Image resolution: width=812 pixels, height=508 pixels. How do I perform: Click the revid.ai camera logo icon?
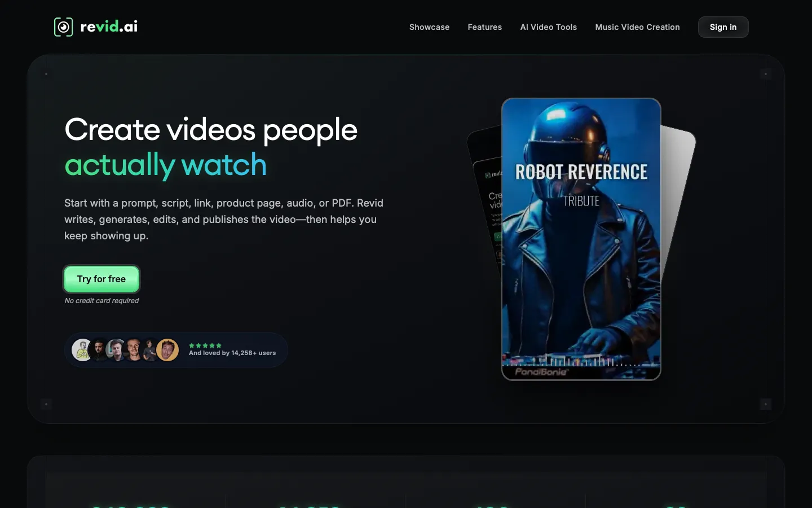coord(63,27)
